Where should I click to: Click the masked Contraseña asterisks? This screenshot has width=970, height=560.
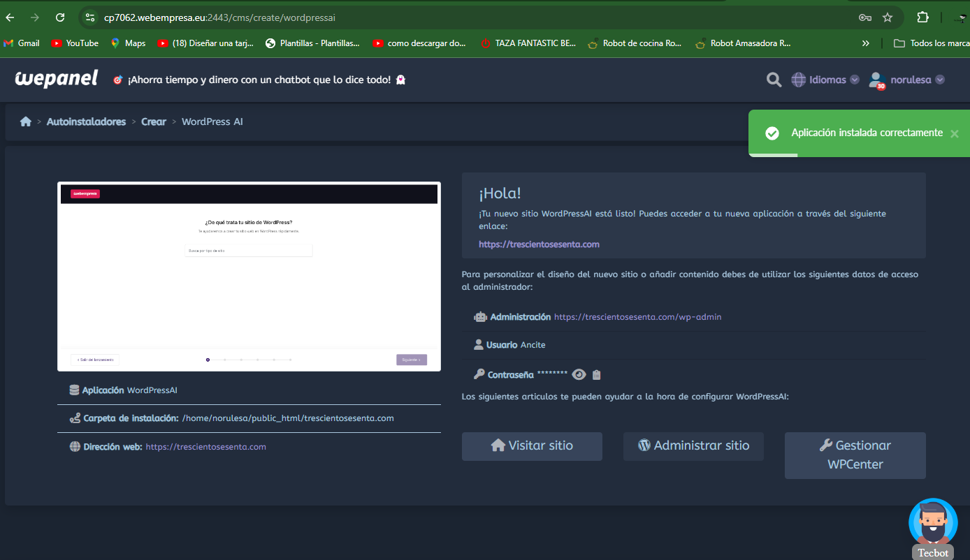(552, 374)
